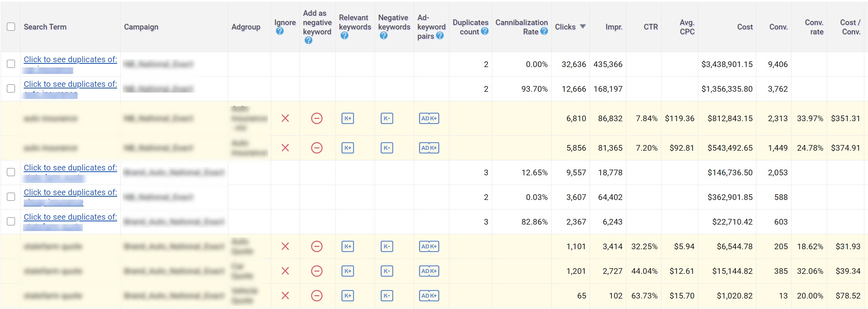Click the ADK+ ad-keyword pairs icon in the 65 clicks row
Image resolution: width=868 pixels, height=309 pixels.
(x=429, y=296)
